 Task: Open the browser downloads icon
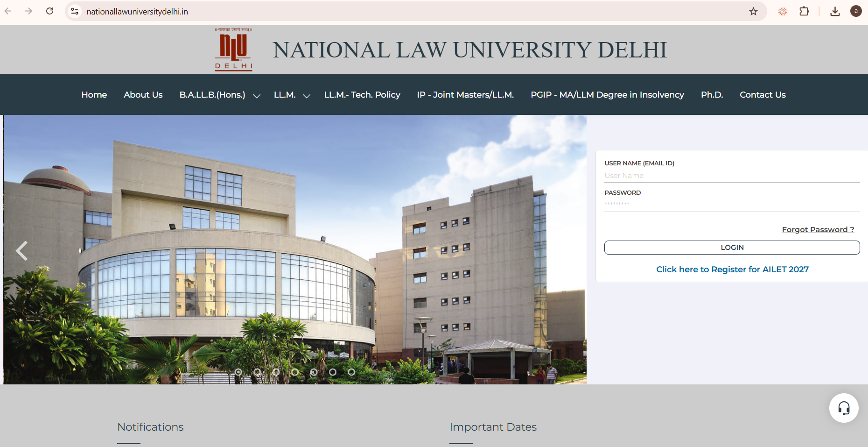tap(835, 11)
